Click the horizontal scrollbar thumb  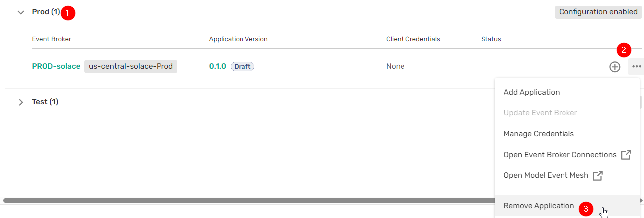coord(248,200)
